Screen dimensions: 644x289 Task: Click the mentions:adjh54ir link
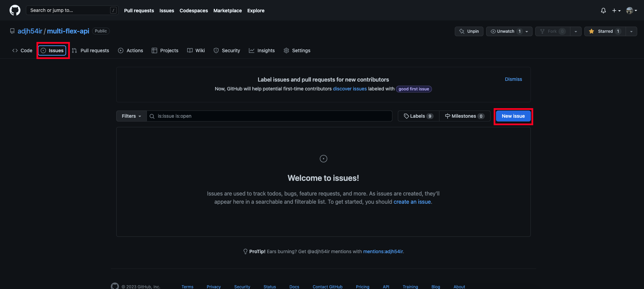click(383, 251)
